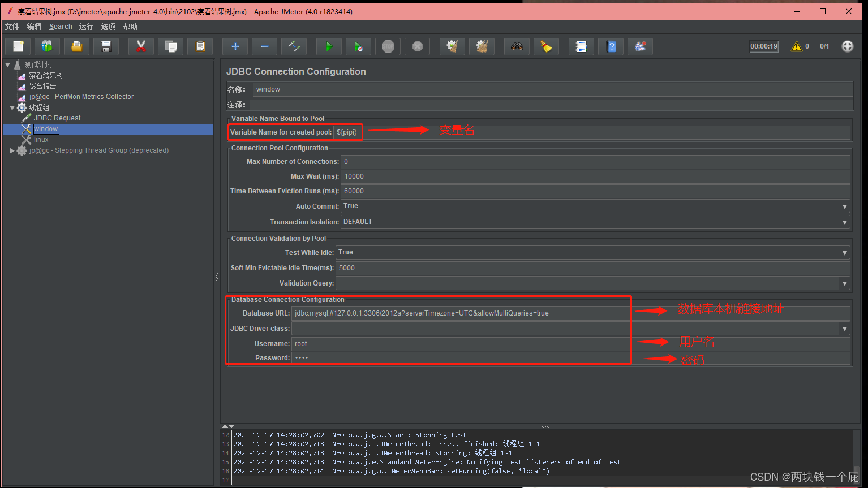Click the 名称 name field
This screenshot has height=488, width=868.
pos(553,89)
